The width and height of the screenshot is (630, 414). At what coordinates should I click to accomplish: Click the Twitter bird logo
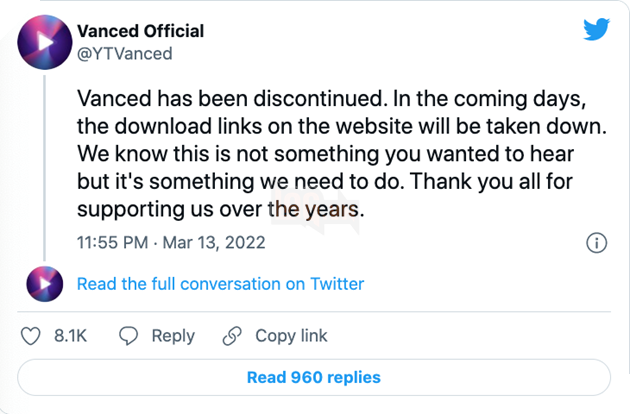596,30
